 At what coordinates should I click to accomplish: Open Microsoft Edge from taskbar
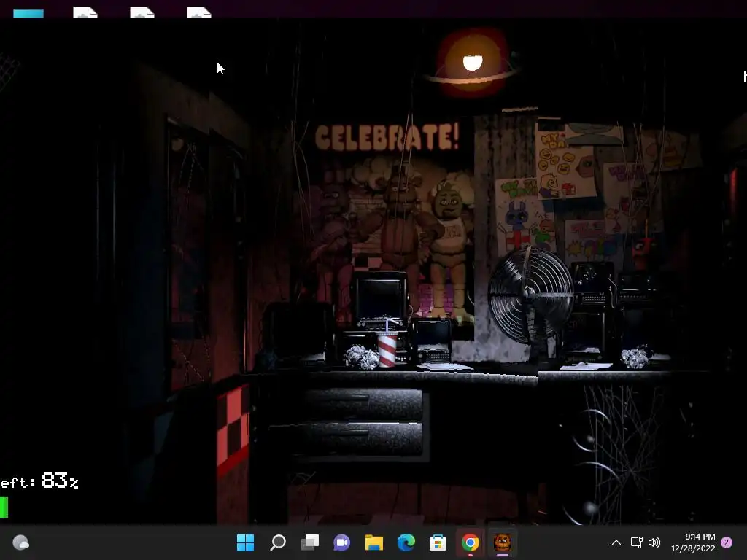tap(406, 542)
